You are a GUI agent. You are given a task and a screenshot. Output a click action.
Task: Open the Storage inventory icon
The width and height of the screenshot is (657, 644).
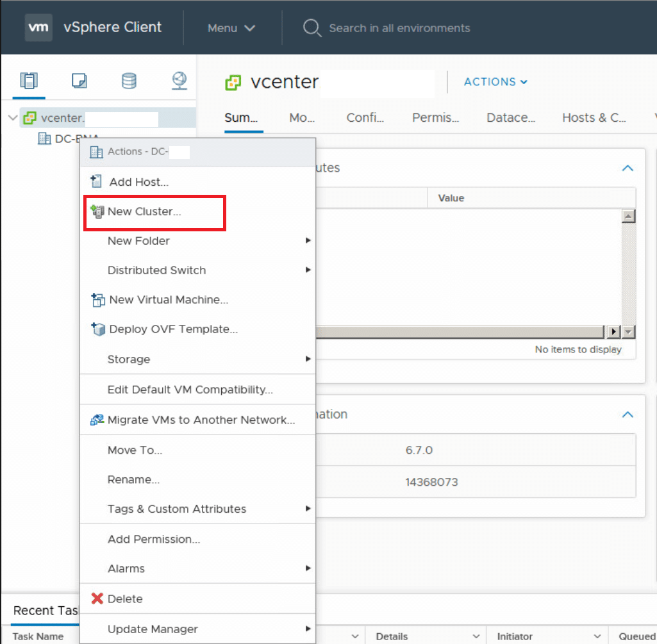tap(129, 81)
